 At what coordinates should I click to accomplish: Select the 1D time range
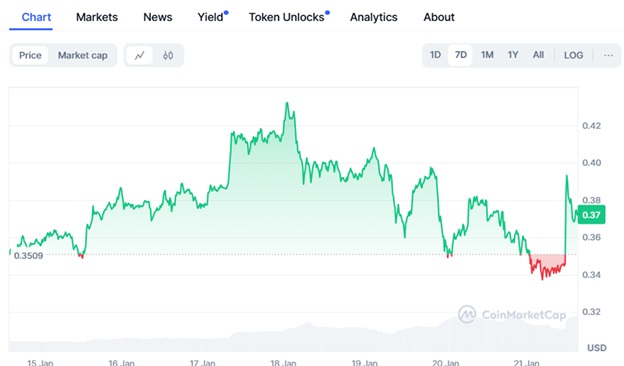click(x=435, y=55)
